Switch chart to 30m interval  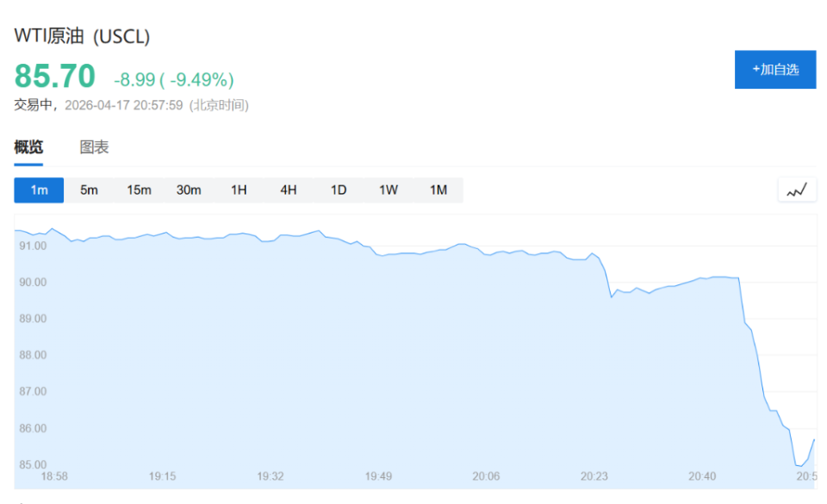tap(189, 190)
